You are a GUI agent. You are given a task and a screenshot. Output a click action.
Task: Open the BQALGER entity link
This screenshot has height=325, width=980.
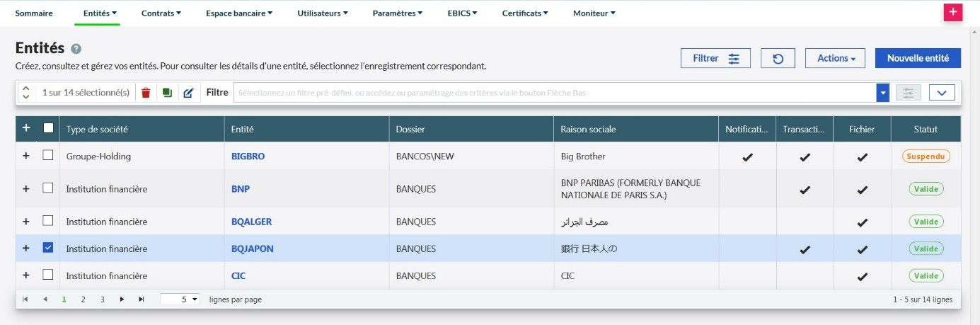pos(251,222)
